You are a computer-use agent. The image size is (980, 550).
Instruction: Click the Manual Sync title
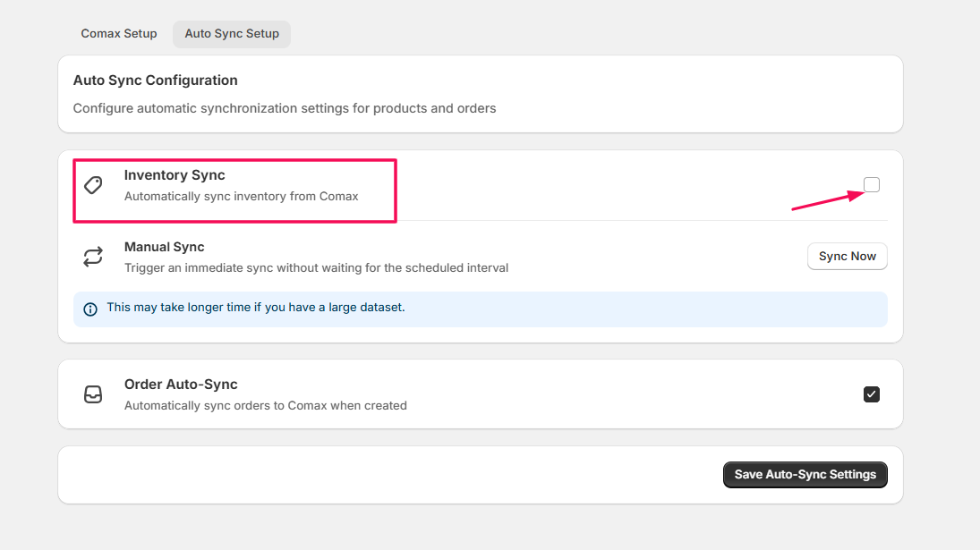point(164,247)
